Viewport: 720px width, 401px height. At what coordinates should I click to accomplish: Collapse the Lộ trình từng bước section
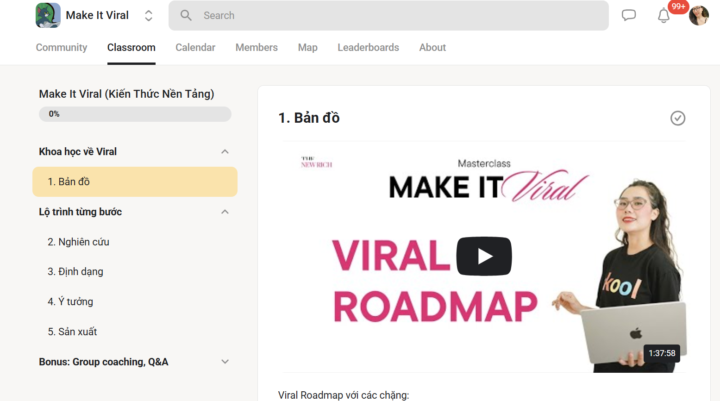(225, 212)
